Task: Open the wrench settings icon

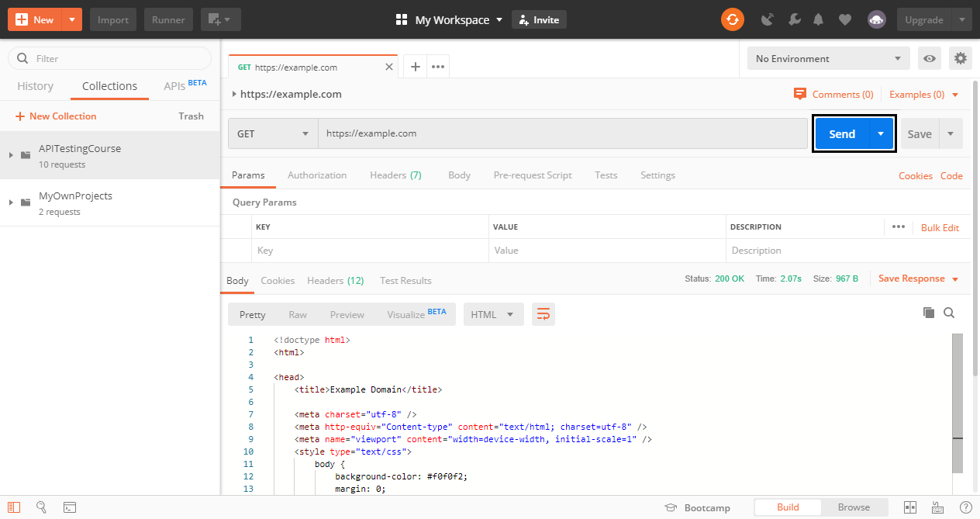Action: click(793, 20)
